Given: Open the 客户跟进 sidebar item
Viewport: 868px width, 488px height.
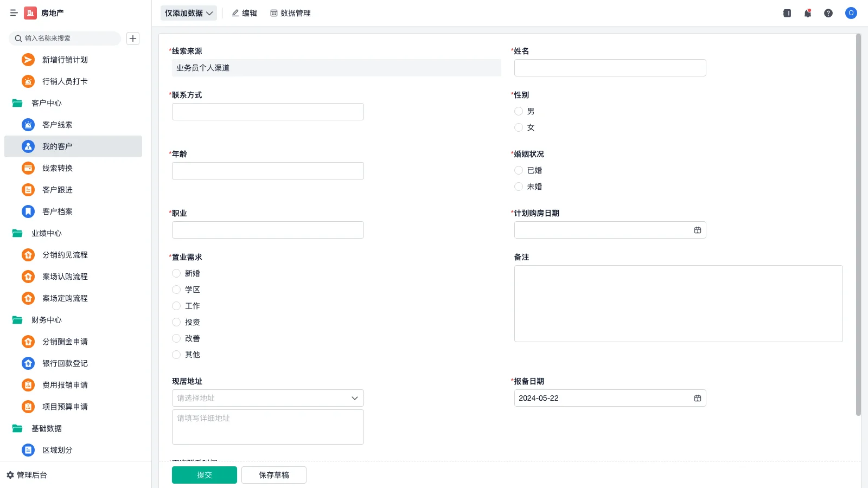Looking at the screenshot, I should tap(57, 190).
